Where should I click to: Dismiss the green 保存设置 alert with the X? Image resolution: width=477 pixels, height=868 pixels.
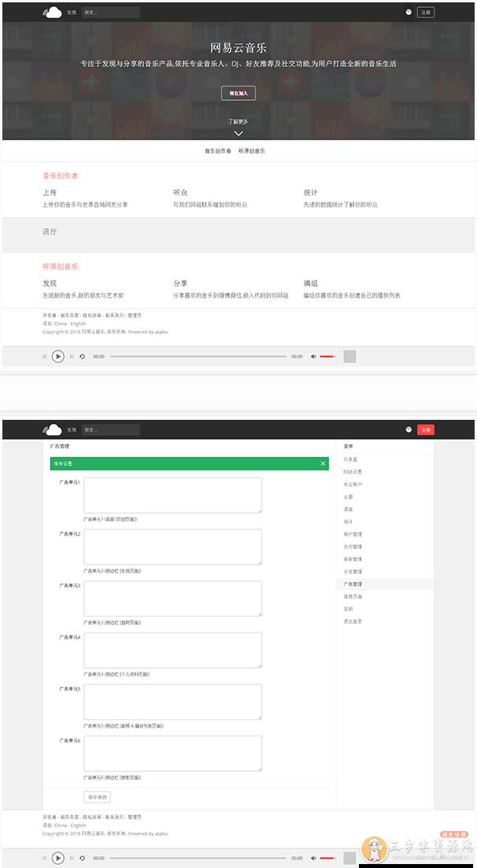point(323,464)
